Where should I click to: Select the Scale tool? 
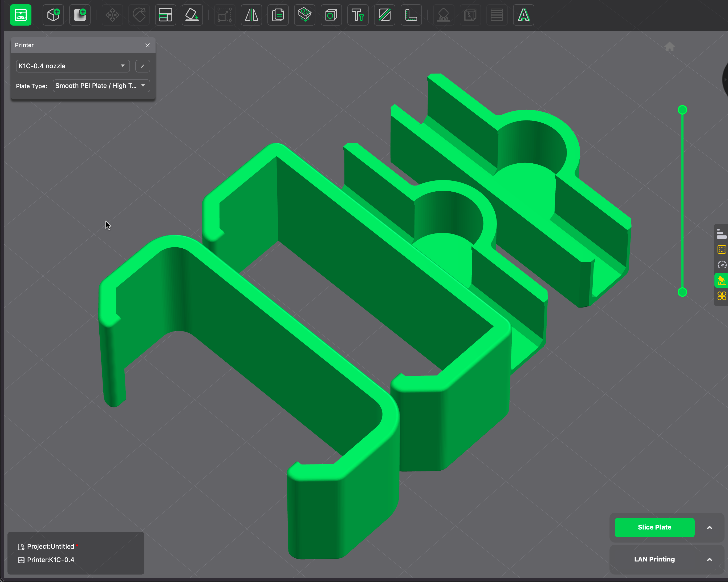[x=225, y=15]
